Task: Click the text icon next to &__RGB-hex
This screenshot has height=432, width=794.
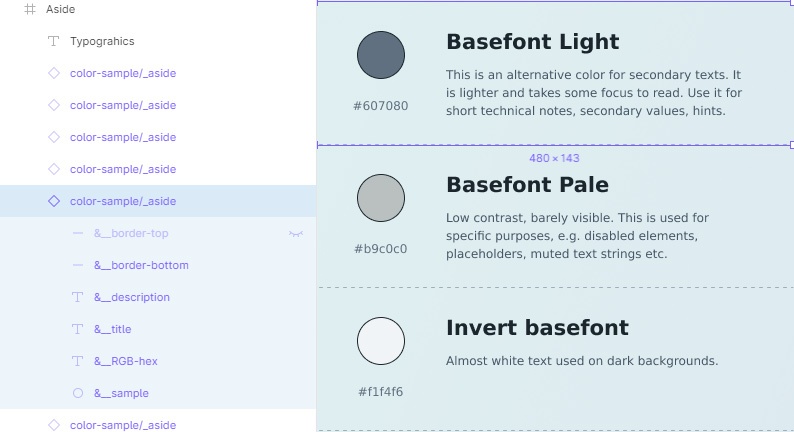Action: (78, 361)
